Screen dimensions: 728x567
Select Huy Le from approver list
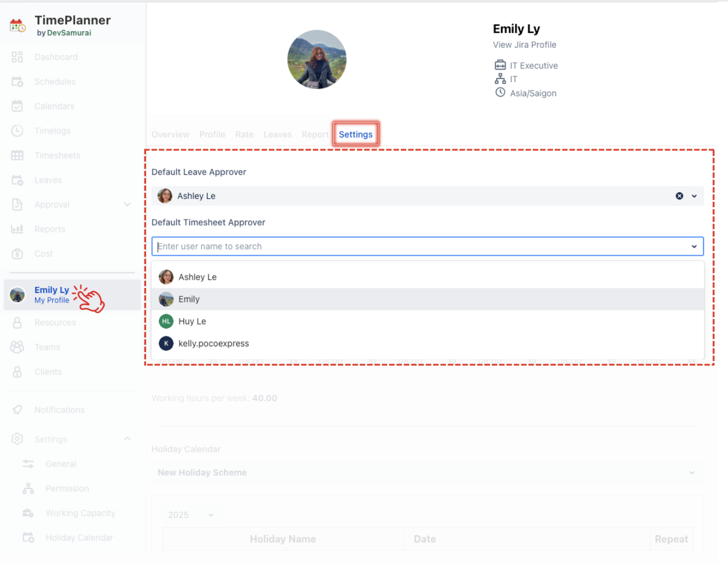(192, 321)
